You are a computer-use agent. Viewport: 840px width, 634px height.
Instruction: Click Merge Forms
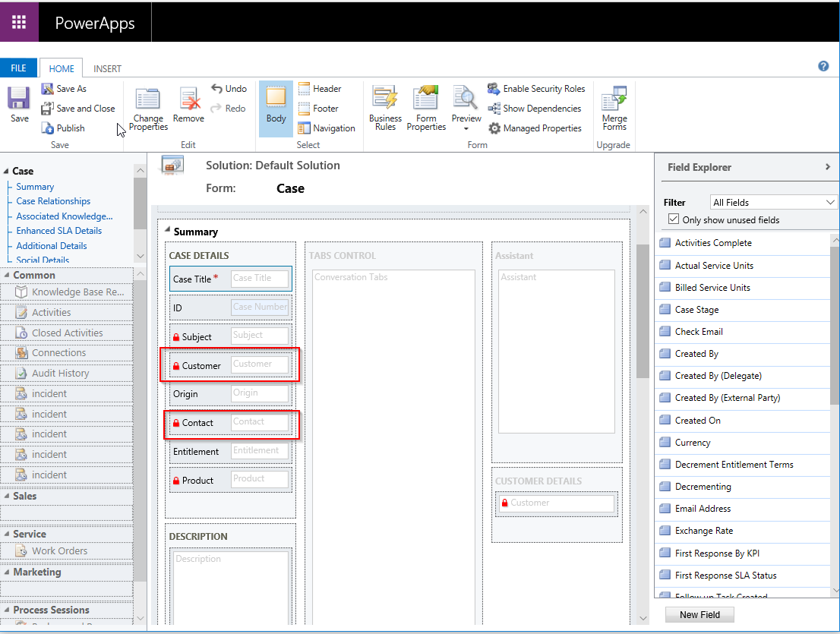point(614,108)
